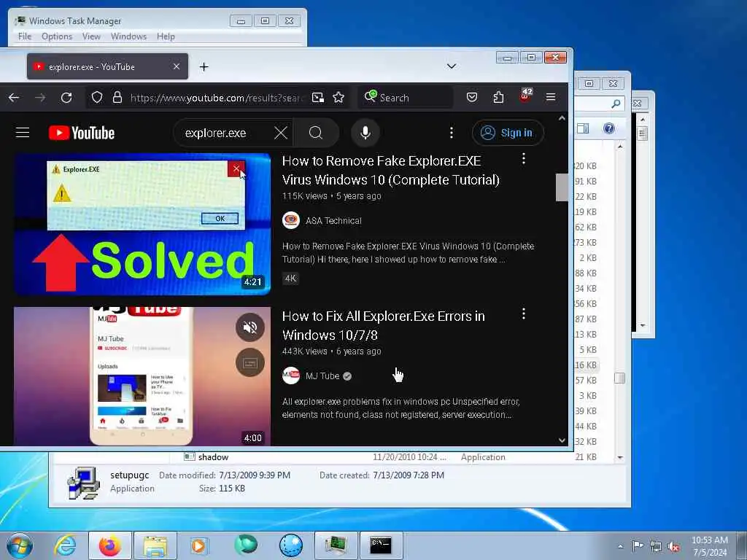The height and width of the screenshot is (560, 747).
Task: Switch to Command Prompt taskbar button
Action: pyautogui.click(x=381, y=545)
